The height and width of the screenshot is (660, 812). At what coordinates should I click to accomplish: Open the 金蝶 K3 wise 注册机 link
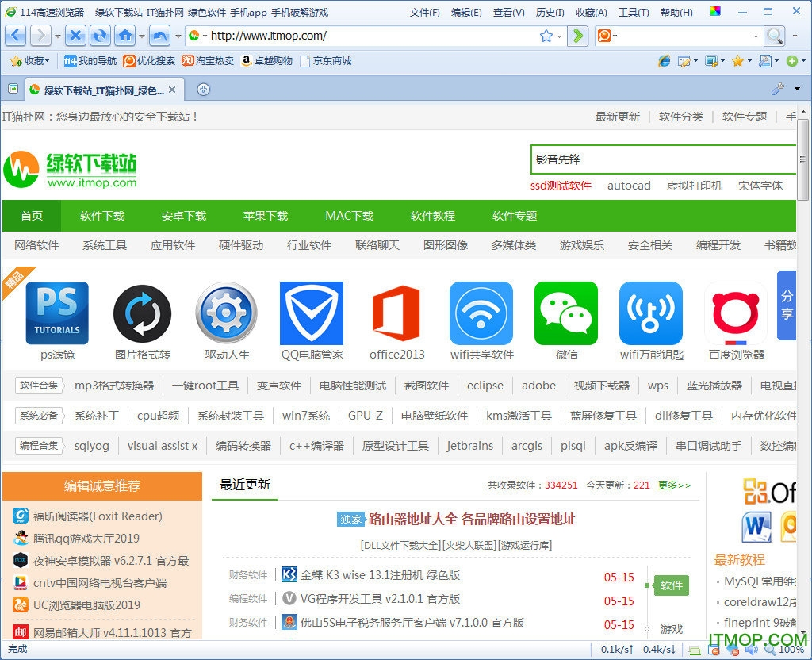[x=380, y=575]
